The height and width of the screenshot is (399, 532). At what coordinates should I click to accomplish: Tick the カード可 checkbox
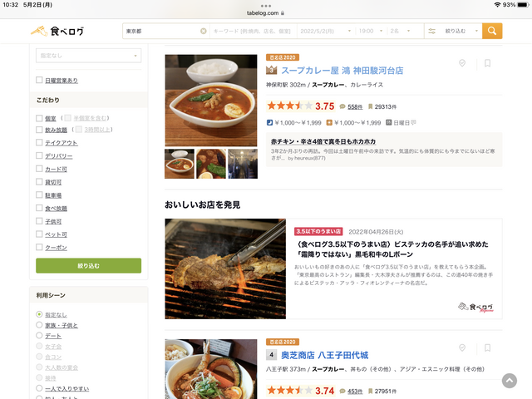tap(39, 169)
